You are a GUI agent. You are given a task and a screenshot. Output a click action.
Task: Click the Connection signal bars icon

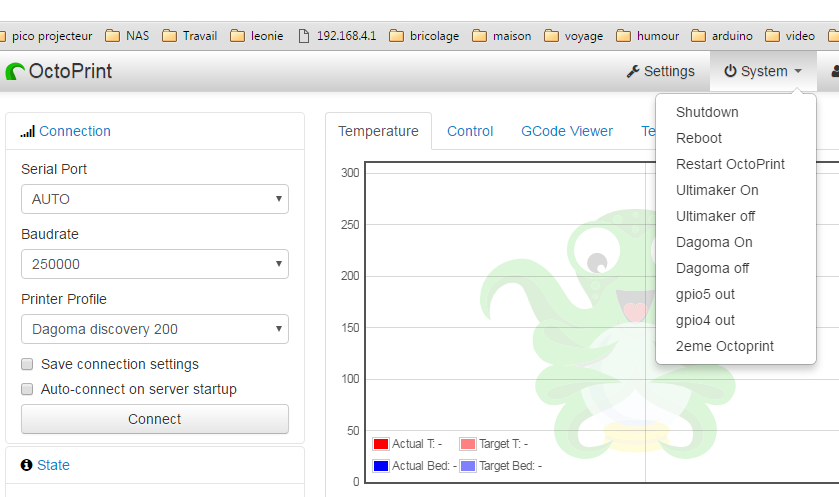pyautogui.click(x=27, y=131)
